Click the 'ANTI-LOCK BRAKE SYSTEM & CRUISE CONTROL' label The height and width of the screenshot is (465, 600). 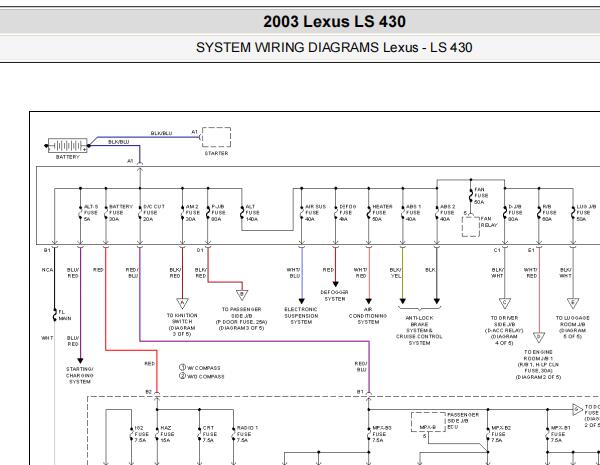click(419, 330)
